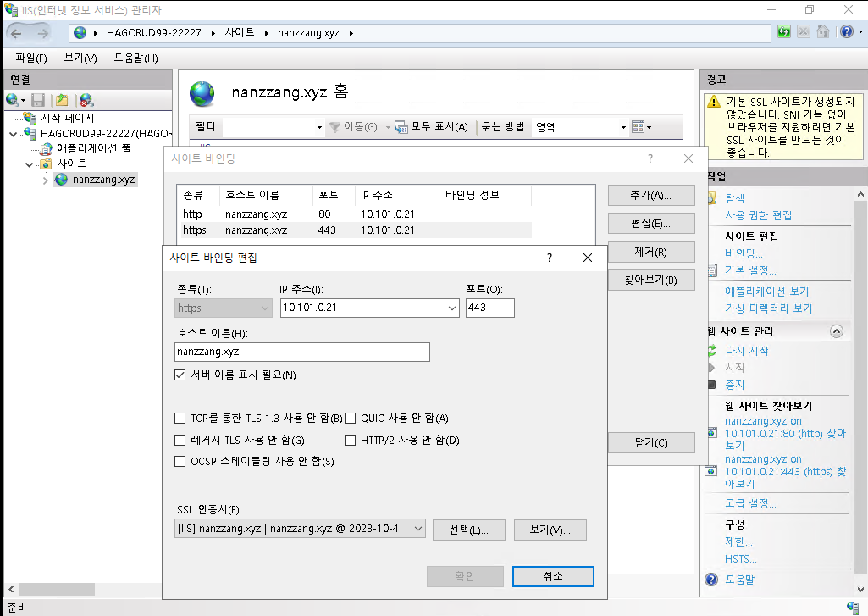Viewport: 868px width, 616px height.
Task: Open the HSTS... link
Action: point(741,558)
